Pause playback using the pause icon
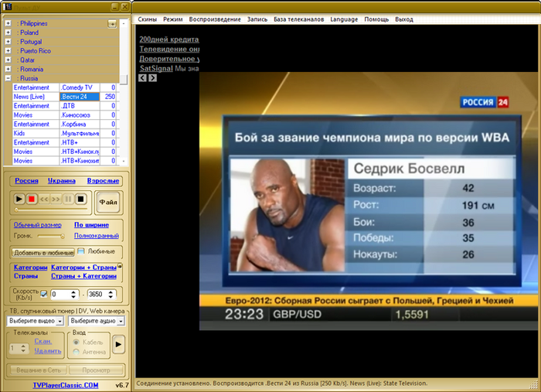Image resolution: width=541 pixels, height=392 pixels. (x=68, y=199)
